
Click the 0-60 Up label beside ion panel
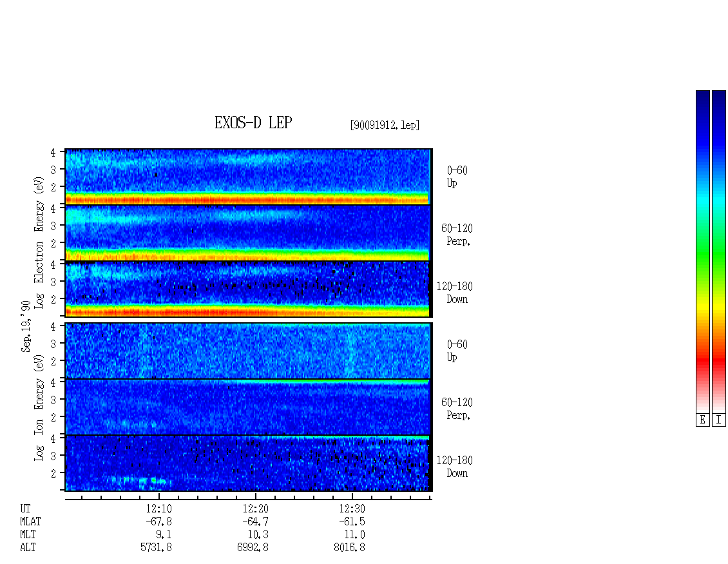point(457,351)
